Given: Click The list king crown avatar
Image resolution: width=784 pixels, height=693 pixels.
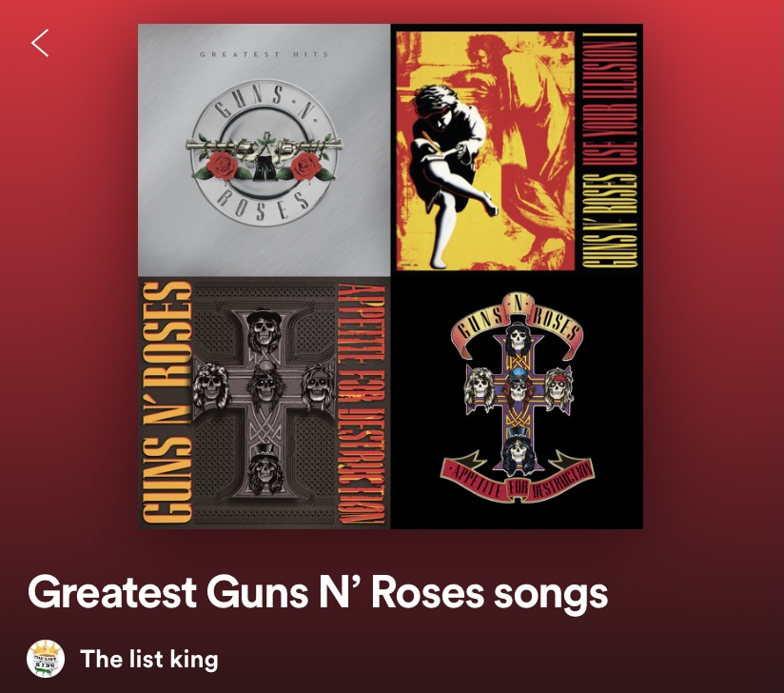Looking at the screenshot, I should coord(46,659).
